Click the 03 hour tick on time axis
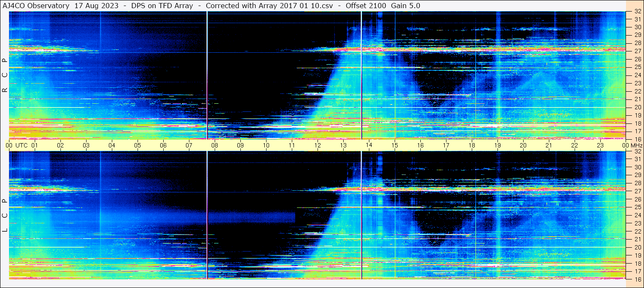This screenshot has width=644, height=288. 86,145
